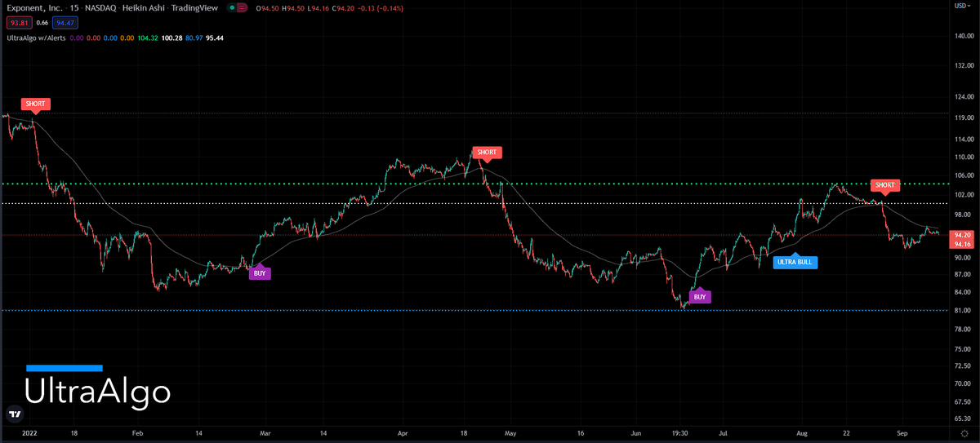
Task: Click the 94.16 price axis label
Action: pos(962,244)
